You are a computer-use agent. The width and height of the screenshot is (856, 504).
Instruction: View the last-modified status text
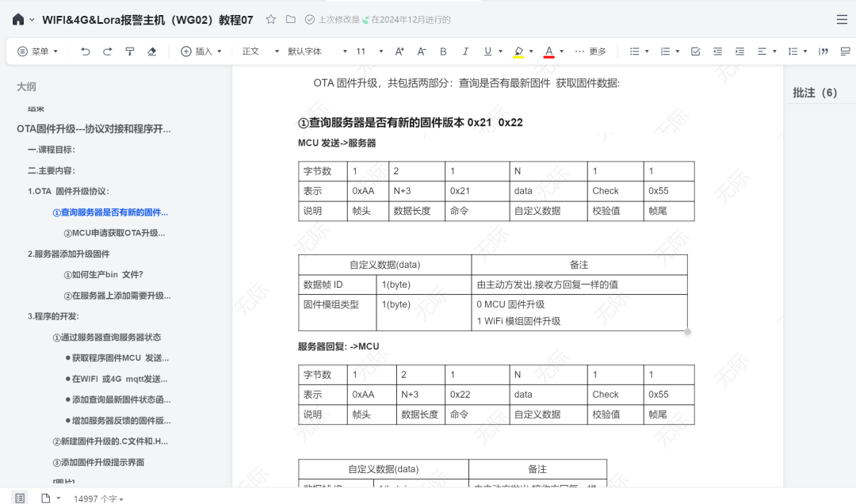point(384,20)
